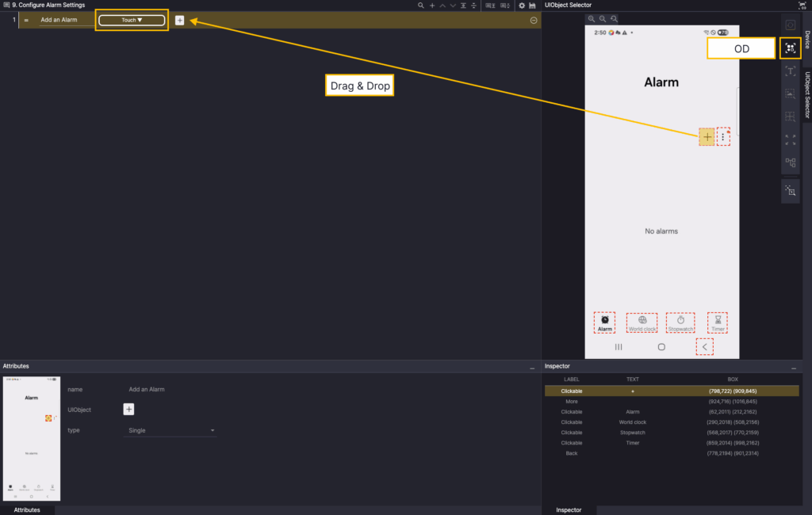Select the Attributes tab at bottom
This screenshot has width=812, height=515.
tap(27, 510)
